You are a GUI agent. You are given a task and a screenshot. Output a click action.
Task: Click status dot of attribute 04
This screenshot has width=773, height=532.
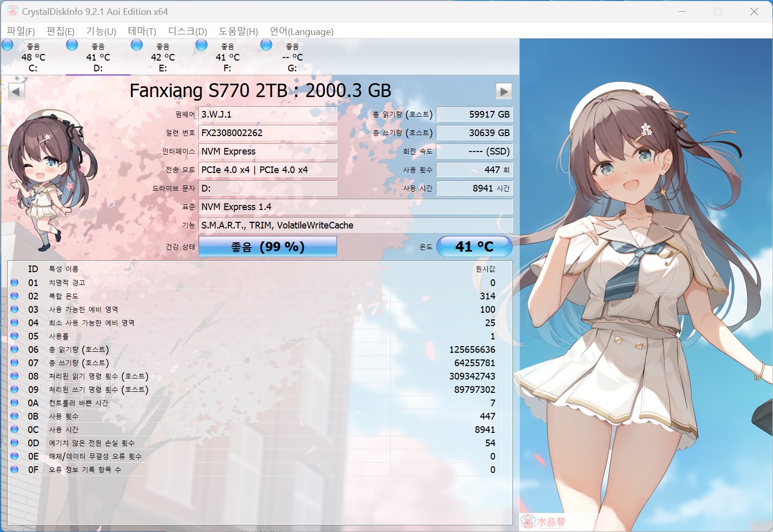14,322
